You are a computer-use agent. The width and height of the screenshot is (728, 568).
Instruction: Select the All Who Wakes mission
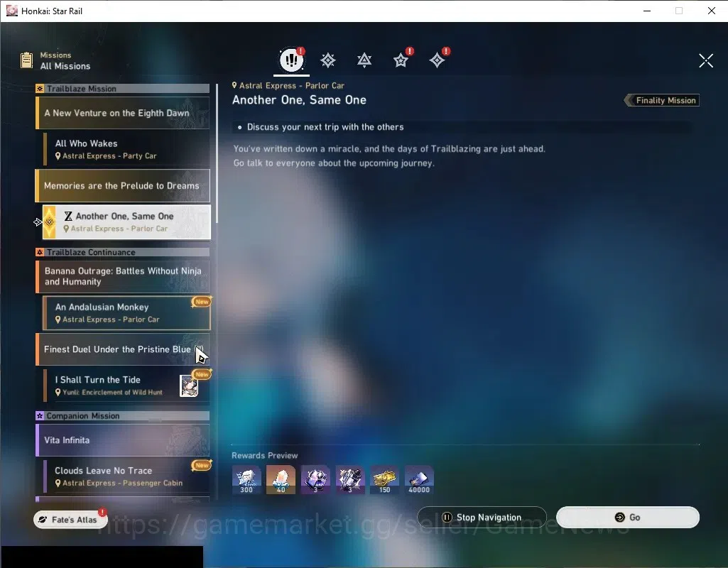pos(126,149)
